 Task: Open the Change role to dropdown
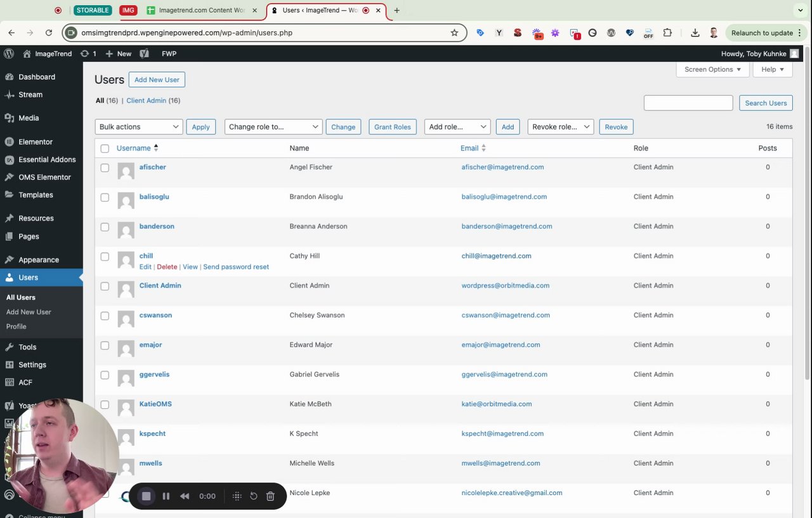pyautogui.click(x=273, y=127)
